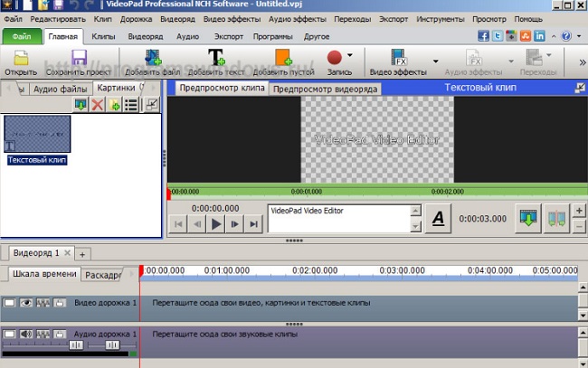Switch to the Sequence preview tab

coord(326,89)
